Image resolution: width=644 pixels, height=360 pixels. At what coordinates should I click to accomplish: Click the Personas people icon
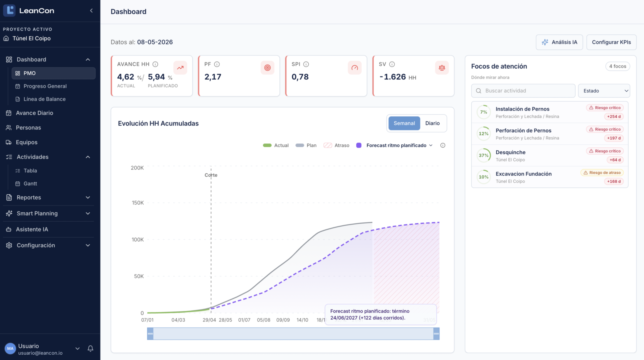(9, 128)
